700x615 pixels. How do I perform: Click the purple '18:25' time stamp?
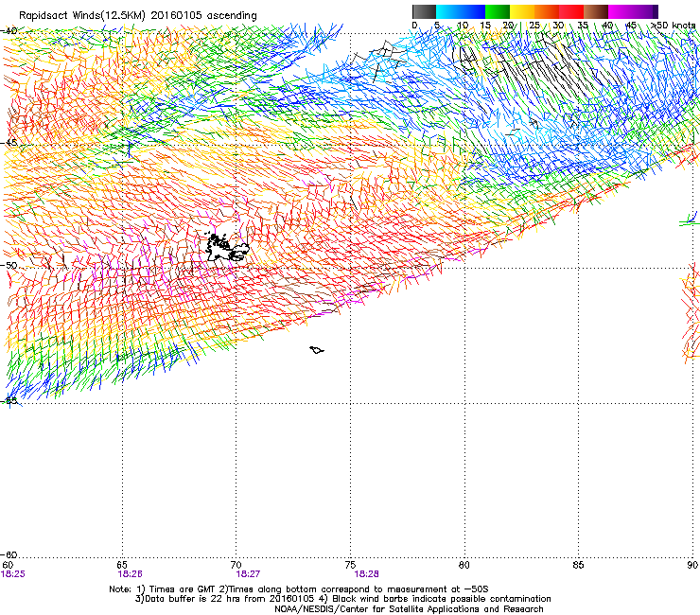(x=13, y=574)
